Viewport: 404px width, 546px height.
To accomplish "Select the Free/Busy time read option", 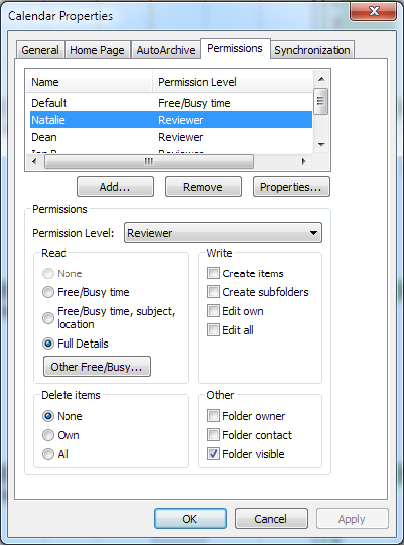I will (x=48, y=292).
